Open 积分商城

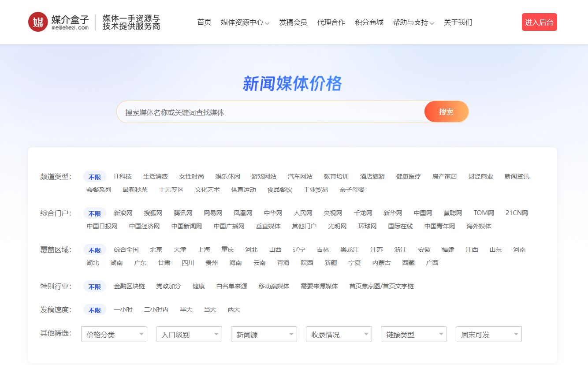point(369,22)
